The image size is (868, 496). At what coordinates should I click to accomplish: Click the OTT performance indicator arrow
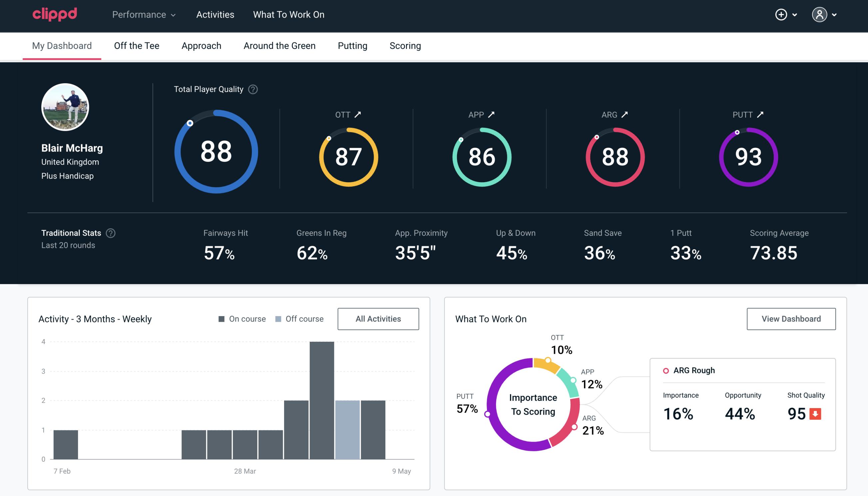click(x=358, y=115)
